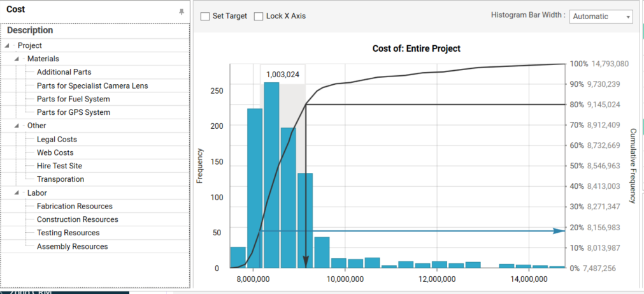Select Parts for Specialist Camera Lens

tap(92, 86)
